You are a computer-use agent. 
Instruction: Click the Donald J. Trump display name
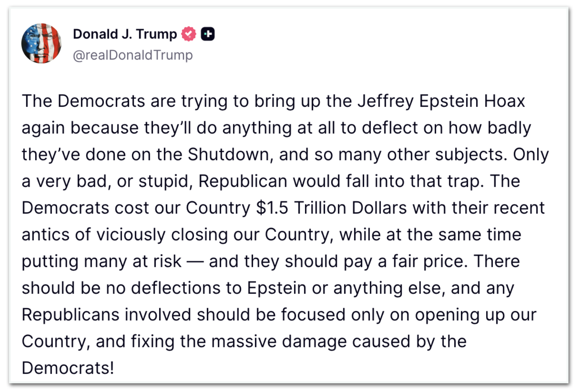[125, 34]
